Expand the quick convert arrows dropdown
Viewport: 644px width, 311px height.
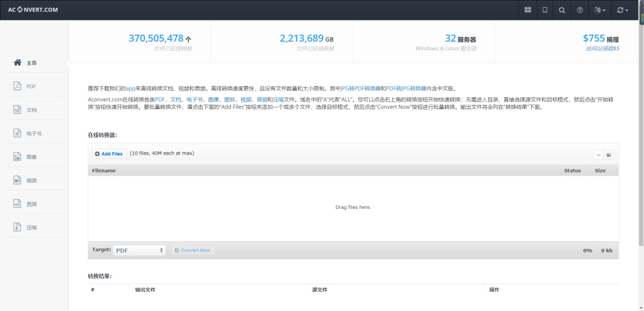623,10
